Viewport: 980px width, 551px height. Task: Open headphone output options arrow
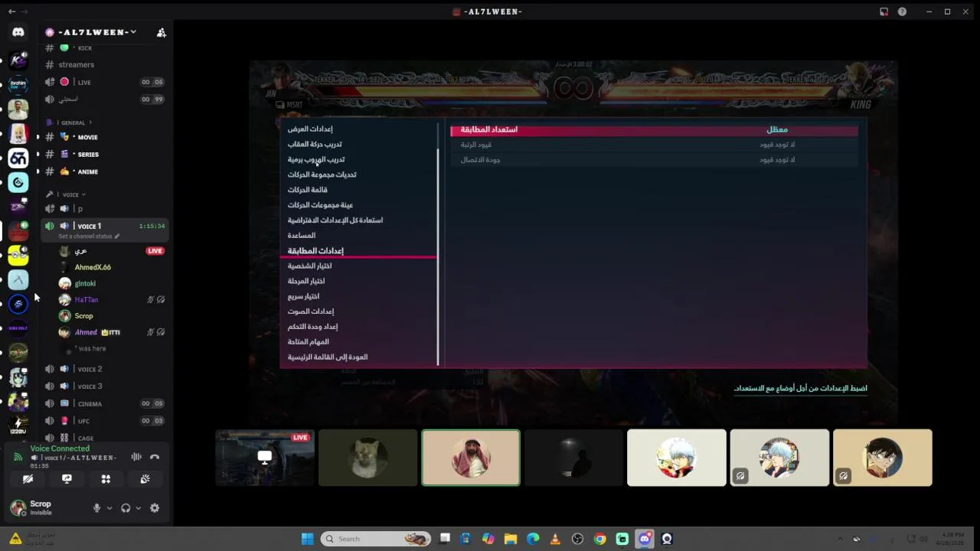pos(138,508)
